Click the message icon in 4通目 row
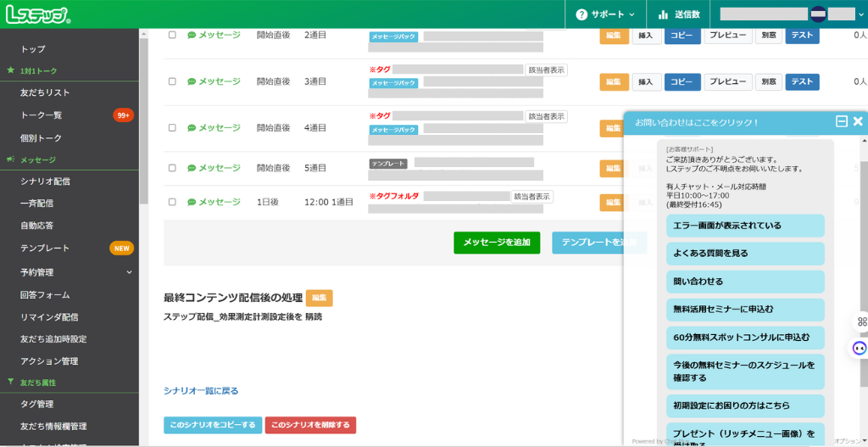This screenshot has height=447, width=868. tap(192, 128)
